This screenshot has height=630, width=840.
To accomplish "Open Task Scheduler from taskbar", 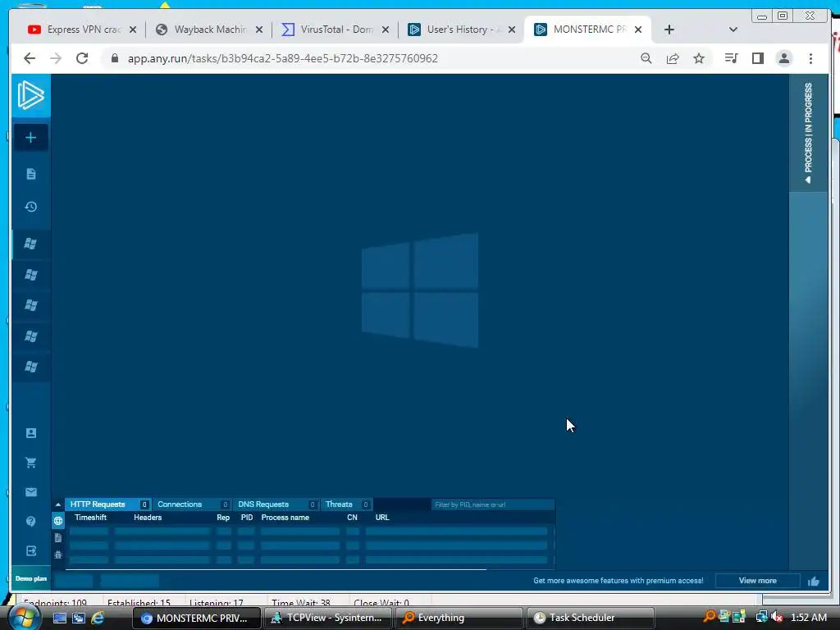I will (x=591, y=618).
